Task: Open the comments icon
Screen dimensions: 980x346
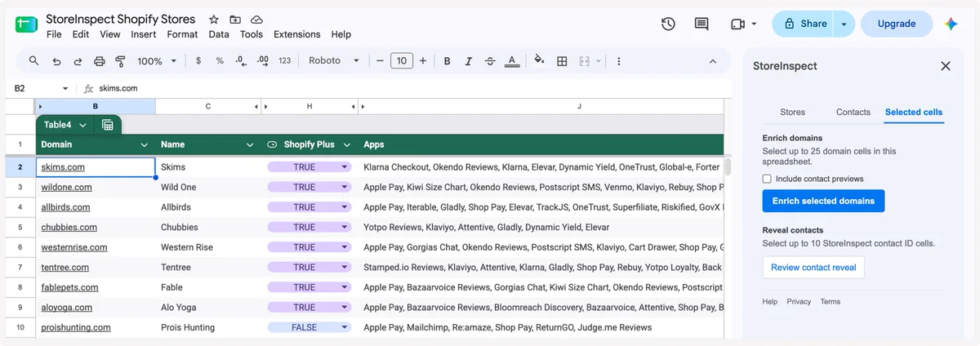Action: [x=702, y=24]
